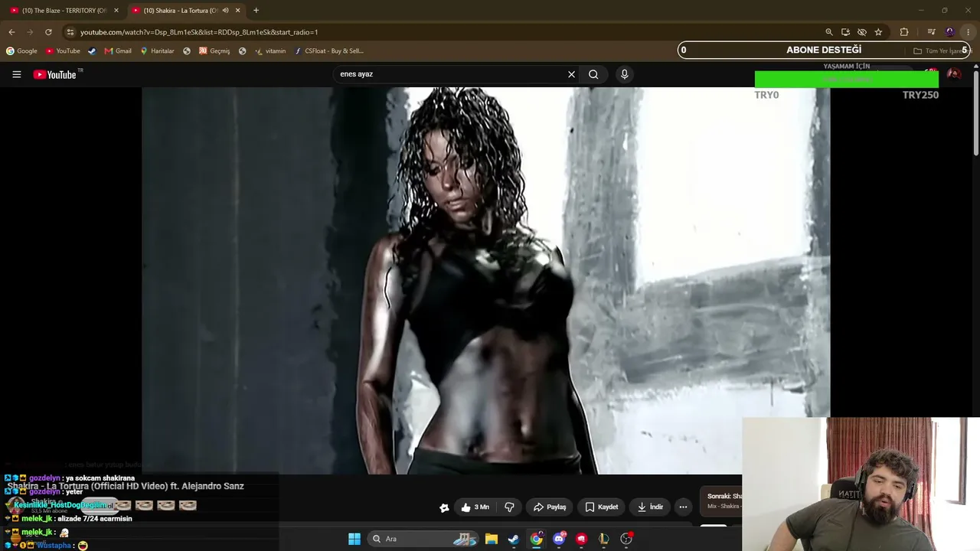980x551 pixels.
Task: Dislike the Shakira video
Action: (x=509, y=507)
